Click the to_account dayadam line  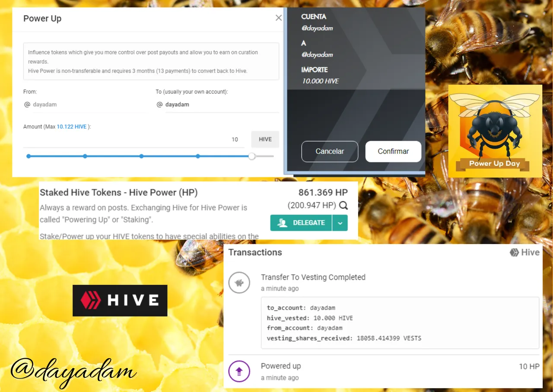pyautogui.click(x=301, y=308)
